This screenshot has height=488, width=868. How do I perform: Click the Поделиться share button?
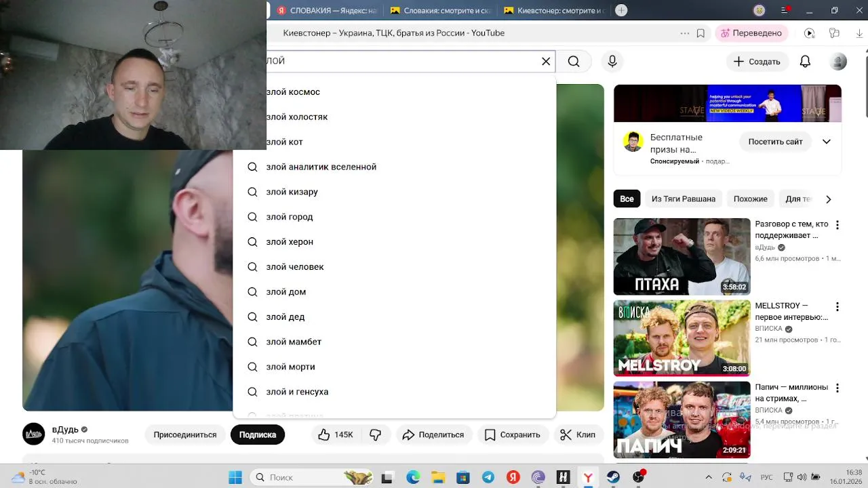click(x=433, y=434)
